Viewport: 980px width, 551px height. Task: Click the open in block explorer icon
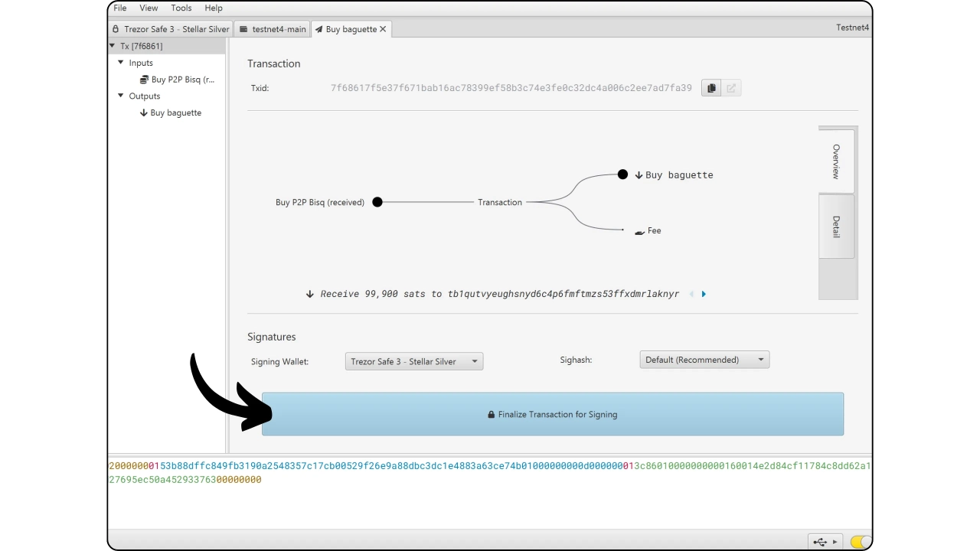(x=731, y=88)
